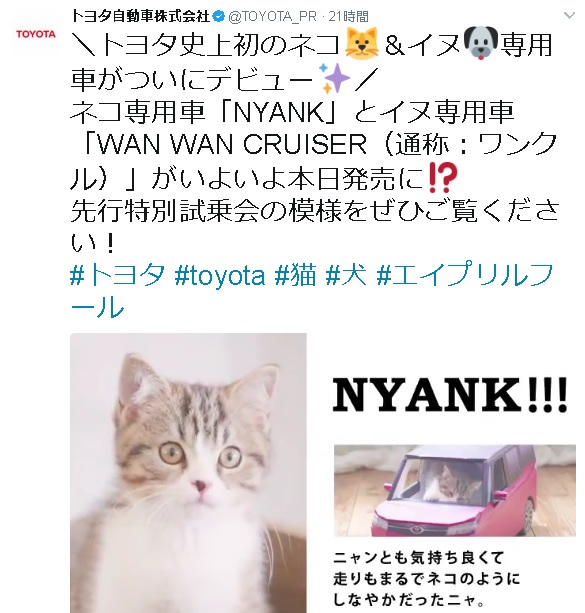Click the NYANK!!! headline in the media

tap(450, 394)
